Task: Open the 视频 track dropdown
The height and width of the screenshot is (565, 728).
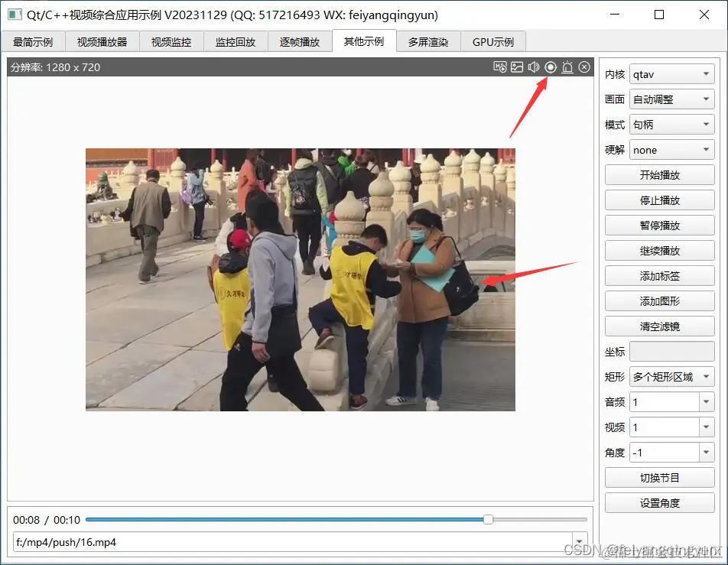Action: (x=706, y=427)
